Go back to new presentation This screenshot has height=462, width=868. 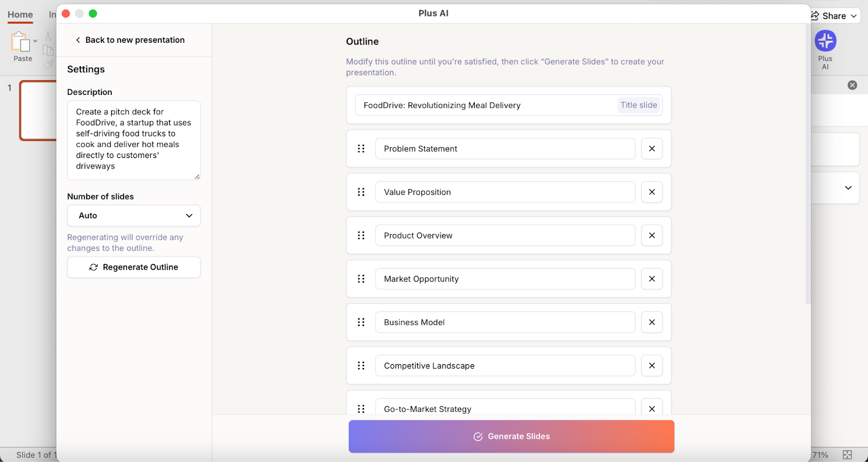[130, 40]
